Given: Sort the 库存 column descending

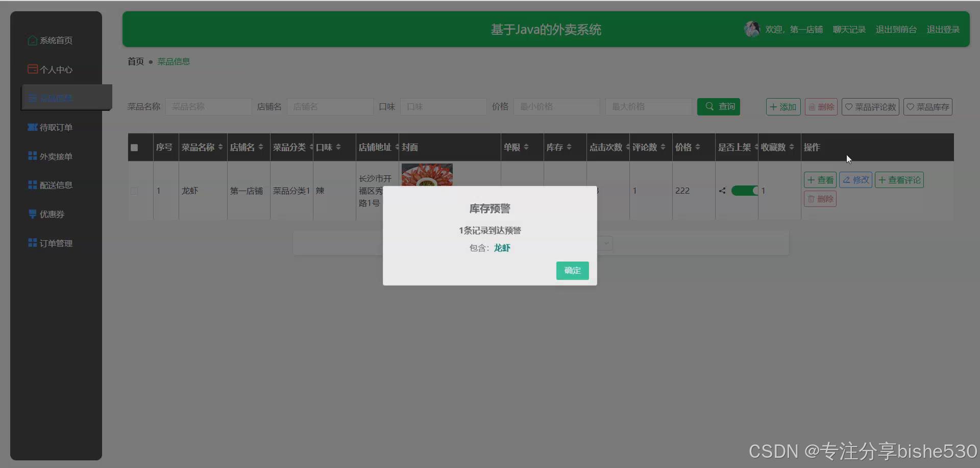Looking at the screenshot, I should [x=569, y=150].
